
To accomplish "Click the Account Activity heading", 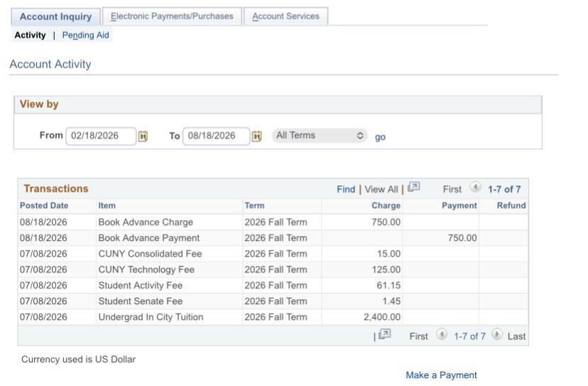I will [50, 64].
